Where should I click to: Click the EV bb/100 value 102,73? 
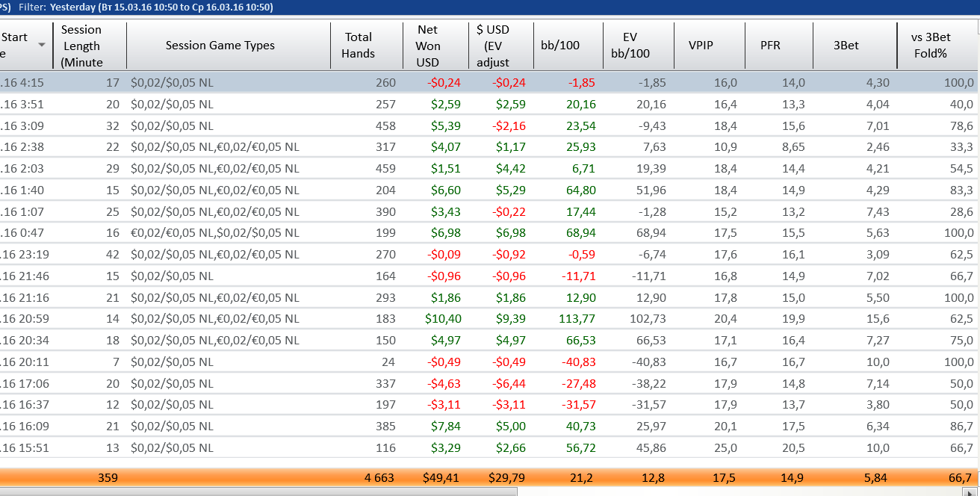[x=647, y=319]
